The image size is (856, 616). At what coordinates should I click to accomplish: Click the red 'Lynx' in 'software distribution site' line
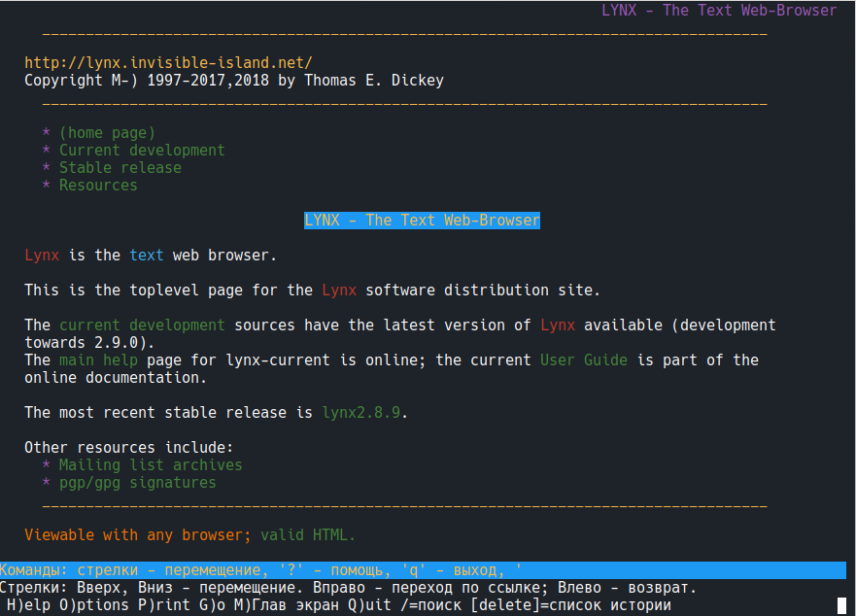[339, 290]
